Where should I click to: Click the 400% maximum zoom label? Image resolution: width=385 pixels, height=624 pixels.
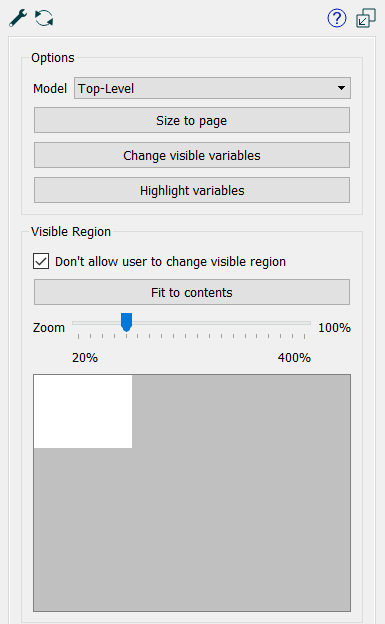[294, 358]
